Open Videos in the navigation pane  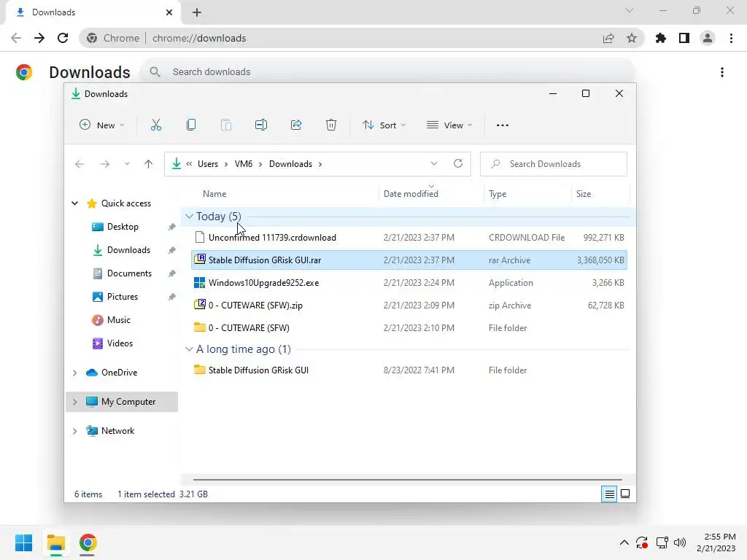click(120, 343)
